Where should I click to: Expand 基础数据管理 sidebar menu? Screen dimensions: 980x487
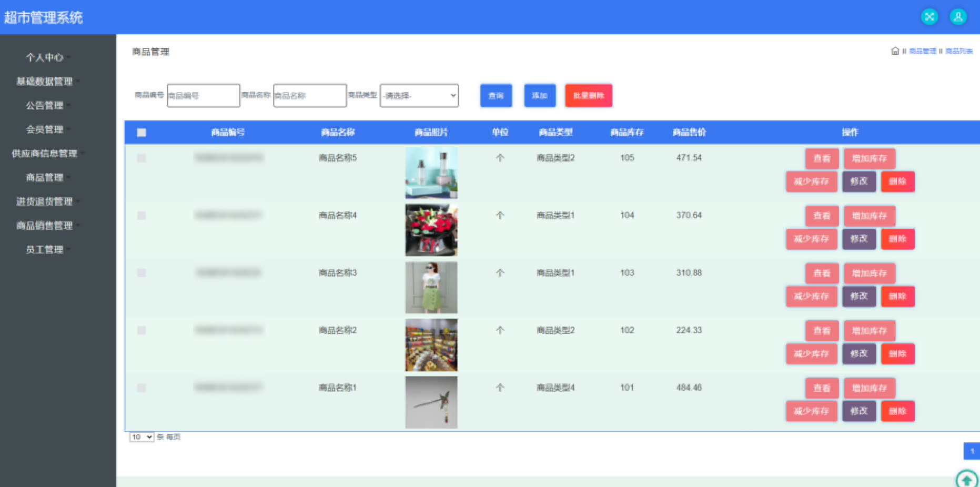point(48,81)
